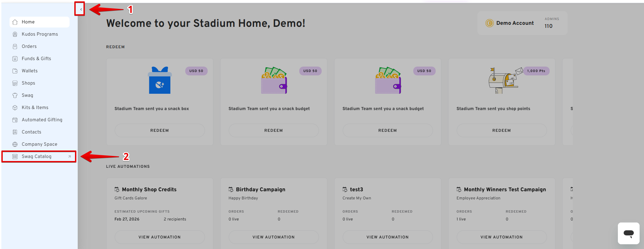Click the Demo Account coin icon
The width and height of the screenshot is (644, 249).
coord(489,23)
